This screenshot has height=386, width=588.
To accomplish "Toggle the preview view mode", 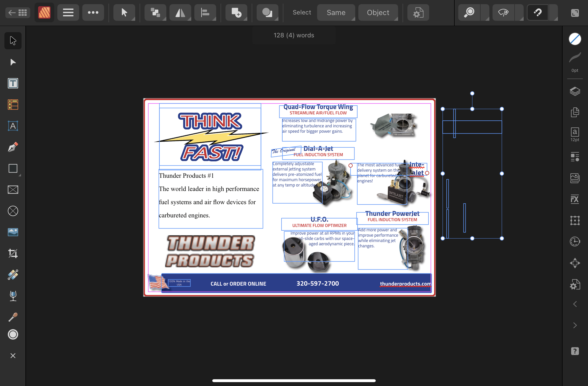I will tap(503, 12).
